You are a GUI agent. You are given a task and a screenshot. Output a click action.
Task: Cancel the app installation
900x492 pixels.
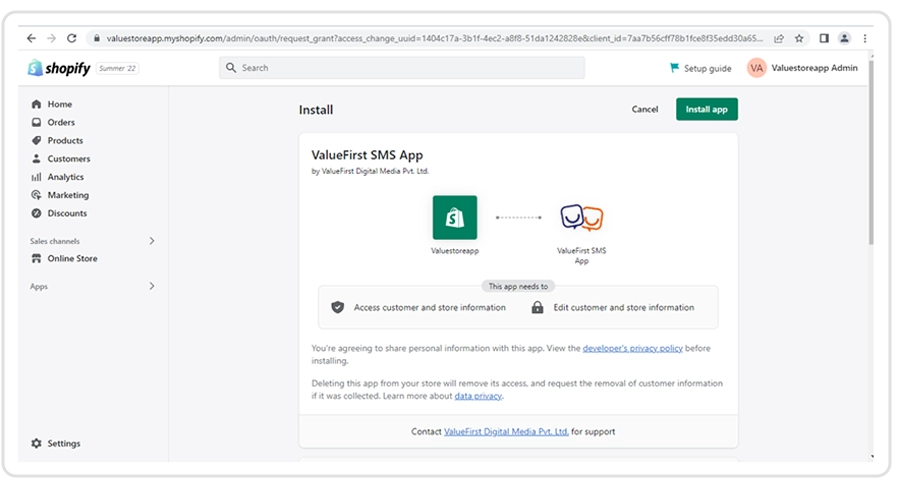(645, 109)
